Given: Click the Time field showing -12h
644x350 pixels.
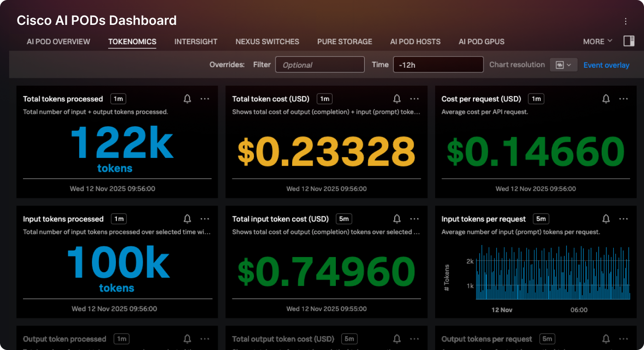Looking at the screenshot, I should click(438, 64).
